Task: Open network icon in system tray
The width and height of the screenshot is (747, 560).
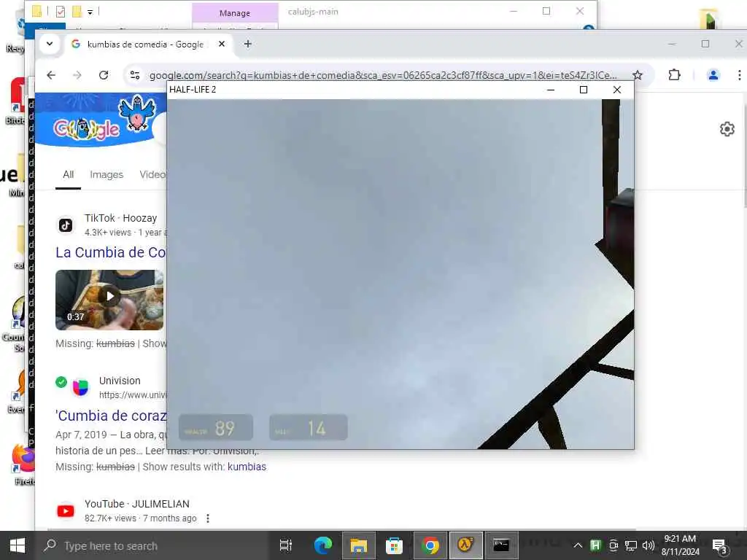Action: click(631, 545)
